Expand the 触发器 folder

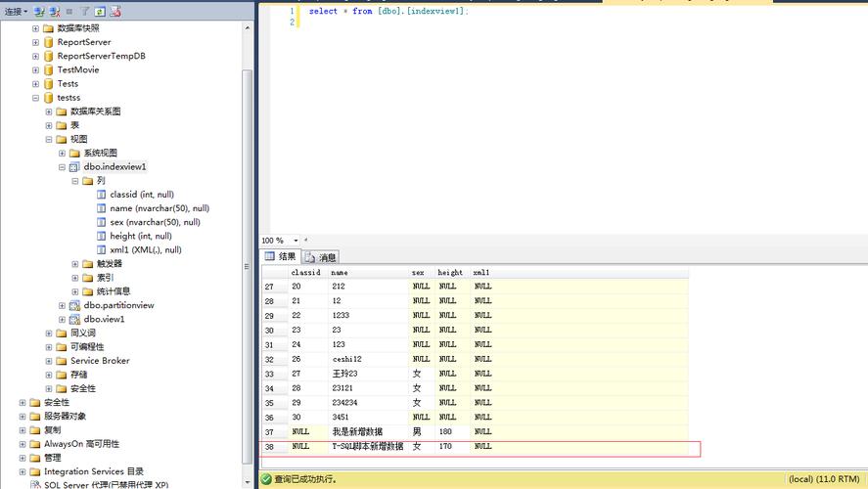(75, 264)
